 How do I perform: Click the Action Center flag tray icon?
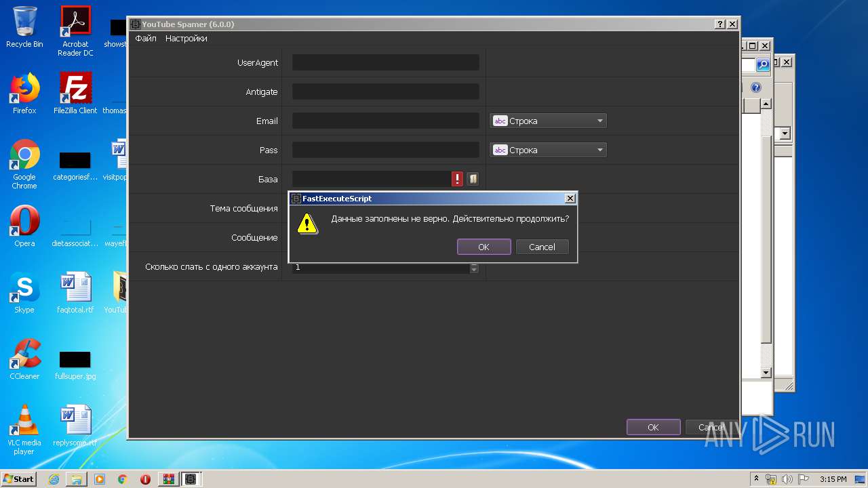[x=804, y=479]
